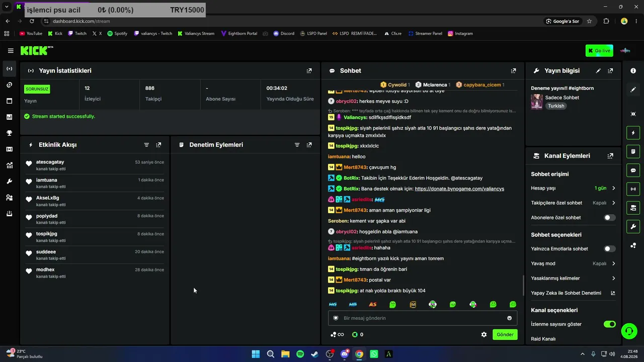Pop out the Yayın bilgisi panel
The height and width of the screenshot is (362, 644).
click(x=610, y=71)
